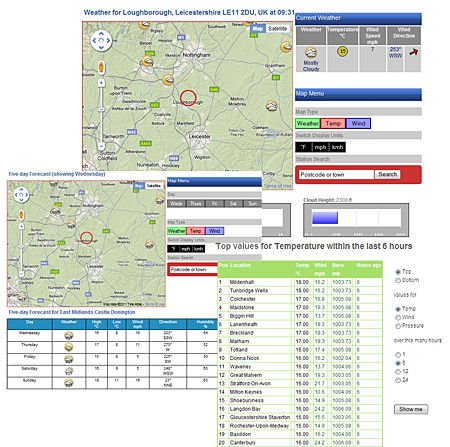
Task: Click the Postcode or town input field
Action: (336, 175)
